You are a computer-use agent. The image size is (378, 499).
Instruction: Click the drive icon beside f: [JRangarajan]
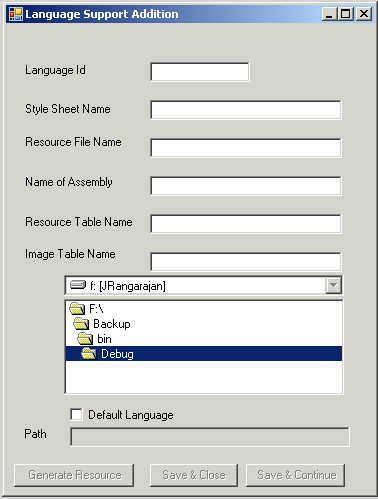pyautogui.click(x=78, y=285)
